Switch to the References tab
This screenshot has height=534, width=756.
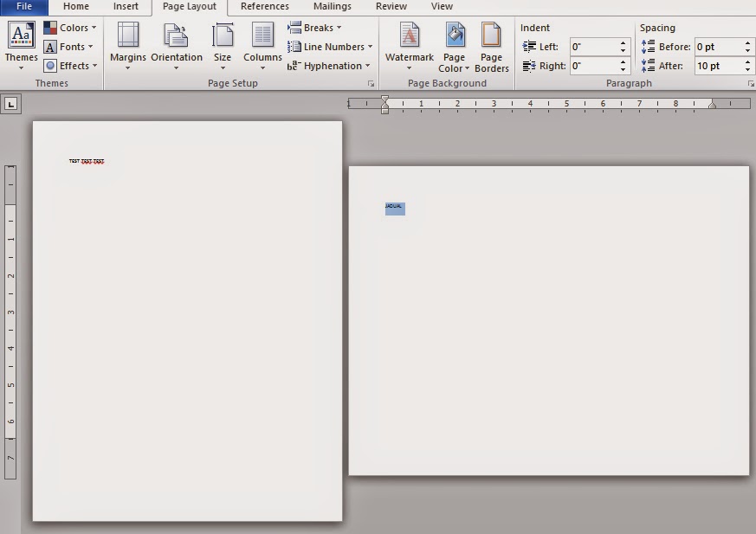click(265, 6)
